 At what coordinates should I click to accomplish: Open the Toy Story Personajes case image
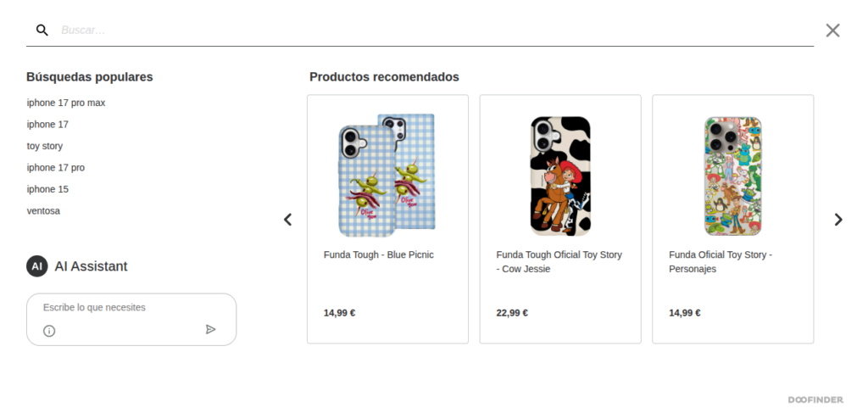tap(733, 175)
